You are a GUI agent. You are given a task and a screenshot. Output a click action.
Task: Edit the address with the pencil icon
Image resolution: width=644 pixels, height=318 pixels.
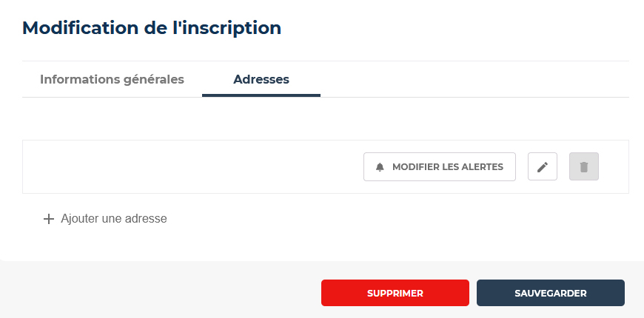tap(543, 166)
